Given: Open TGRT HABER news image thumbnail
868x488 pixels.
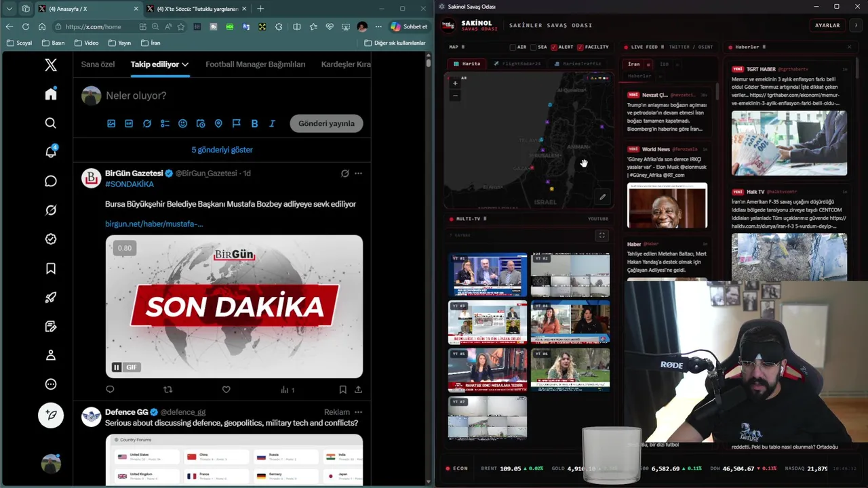Looking at the screenshot, I should pyautogui.click(x=789, y=144).
